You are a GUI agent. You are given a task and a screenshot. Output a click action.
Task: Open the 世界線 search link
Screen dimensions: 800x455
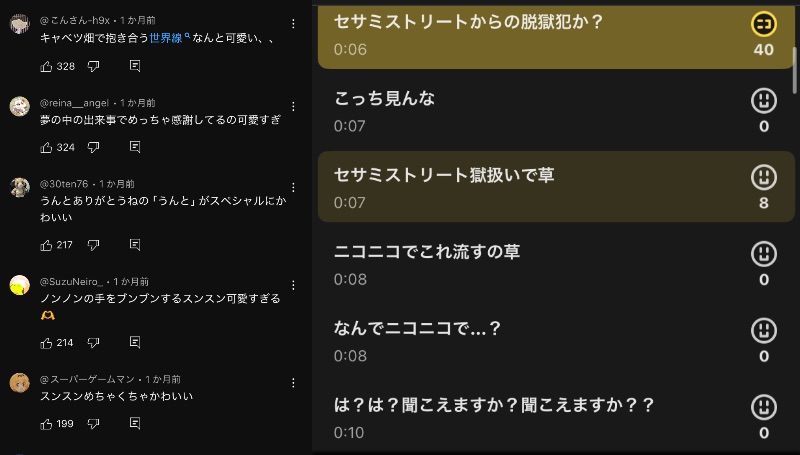coord(168,38)
